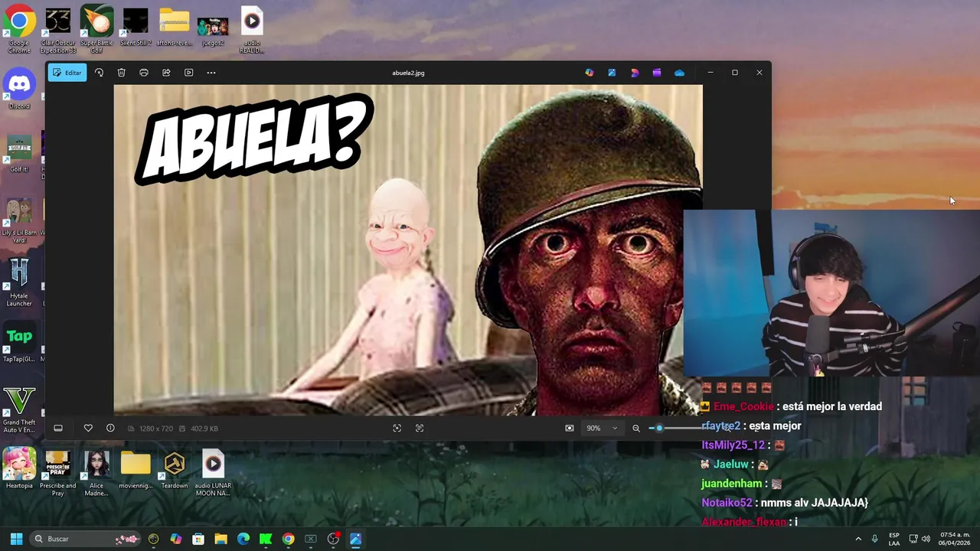Toggle full screen view in Photos
This screenshot has width=980, height=551.
pos(570,429)
